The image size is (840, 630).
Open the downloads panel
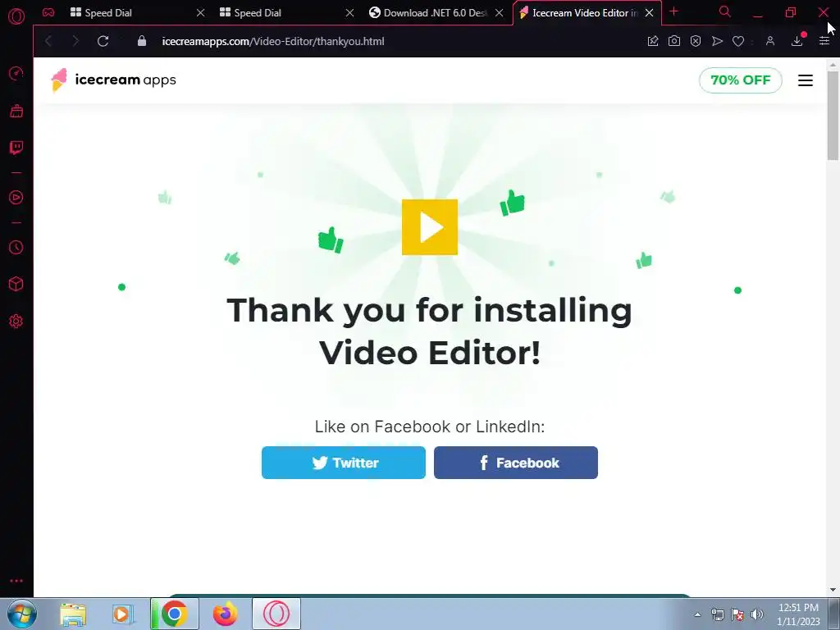797,40
